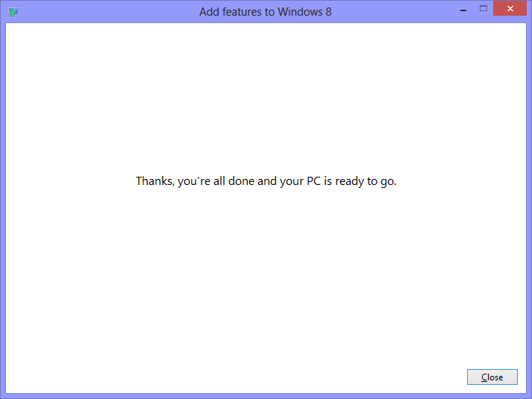Close window with the red X button
The image size is (532, 399).
click(x=510, y=8)
